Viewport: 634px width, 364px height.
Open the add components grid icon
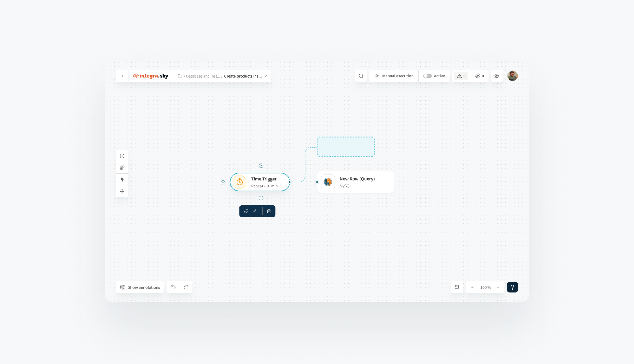(x=122, y=168)
